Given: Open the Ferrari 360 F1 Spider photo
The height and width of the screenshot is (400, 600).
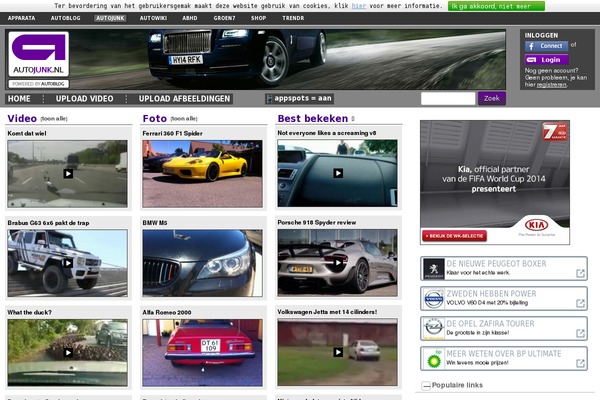Looking at the screenshot, I should click(x=202, y=173).
